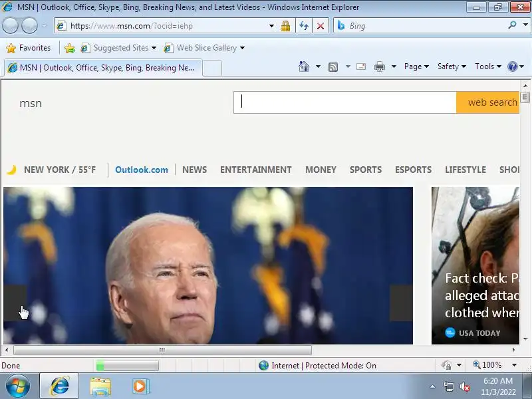Image resolution: width=532 pixels, height=399 pixels.
Task: Open the recent pages dropdown arrow
Action: (45, 26)
